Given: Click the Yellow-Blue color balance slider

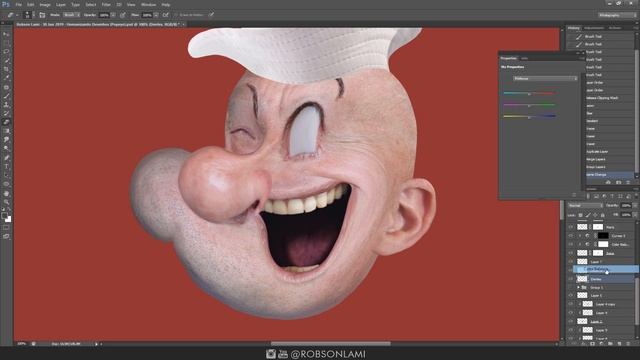Looking at the screenshot, I should [x=529, y=116].
